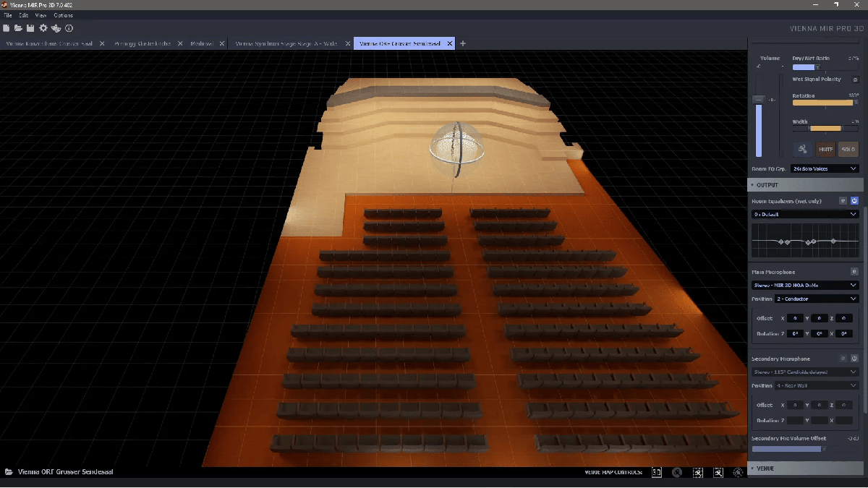Viewport: 868px width, 488px height.
Task: Open the Main Microphone editor icon
Action: point(854,272)
